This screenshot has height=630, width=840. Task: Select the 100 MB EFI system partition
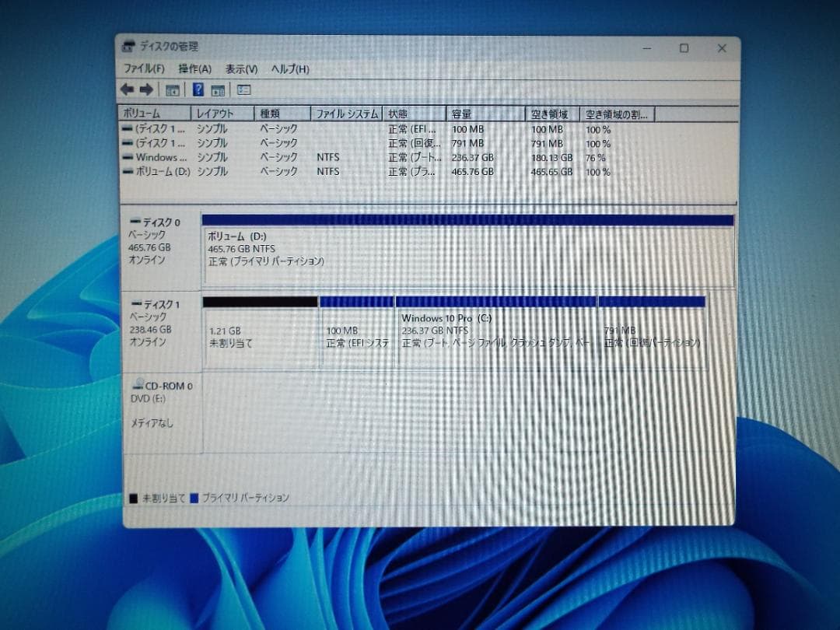358,331
